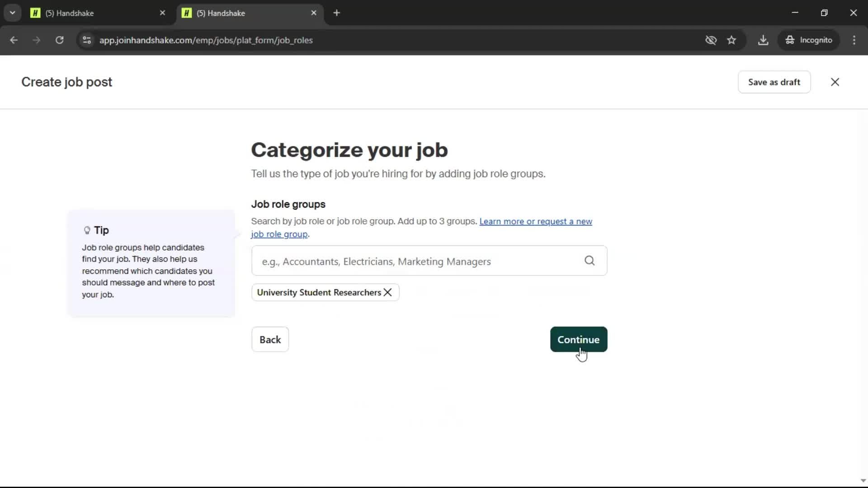
Task: Click Save as draft button
Action: pos(774,82)
